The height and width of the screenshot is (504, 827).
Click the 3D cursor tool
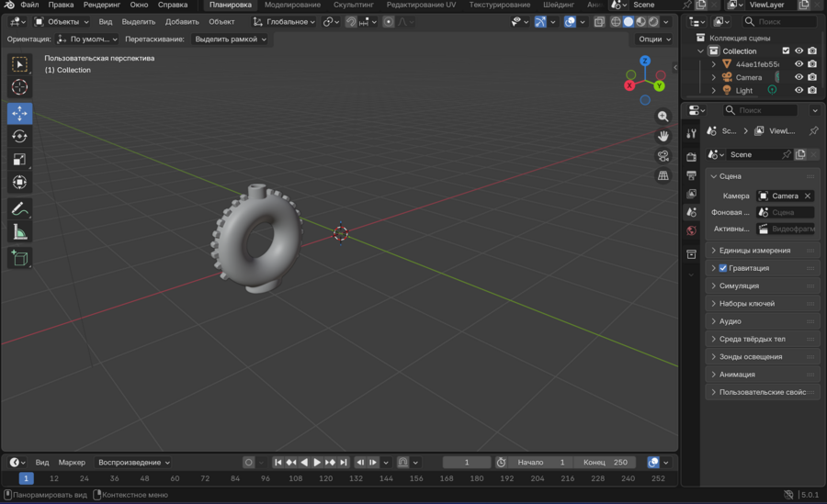[x=19, y=87]
